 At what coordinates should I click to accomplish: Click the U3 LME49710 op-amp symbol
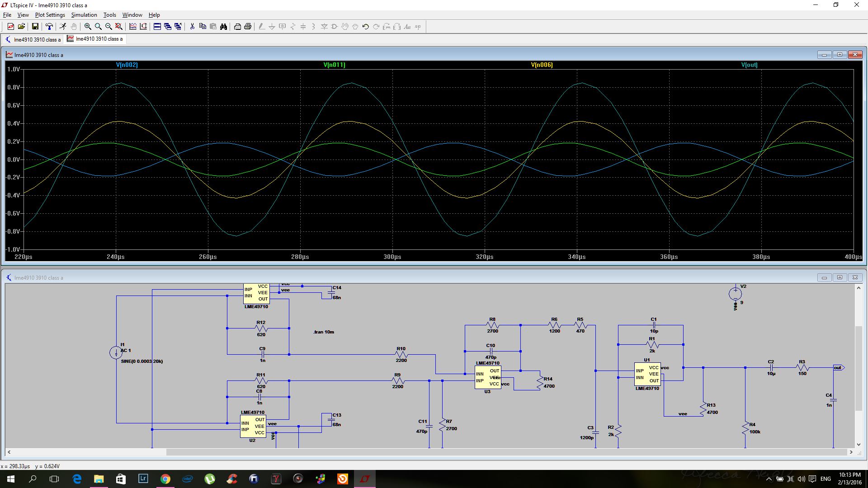pos(488,377)
